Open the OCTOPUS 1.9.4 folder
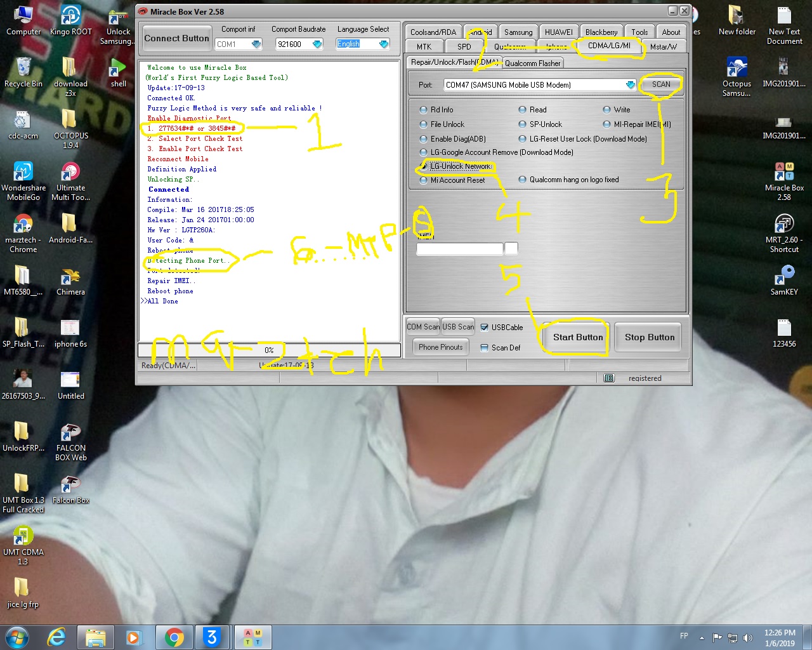812x650 pixels. click(x=70, y=129)
